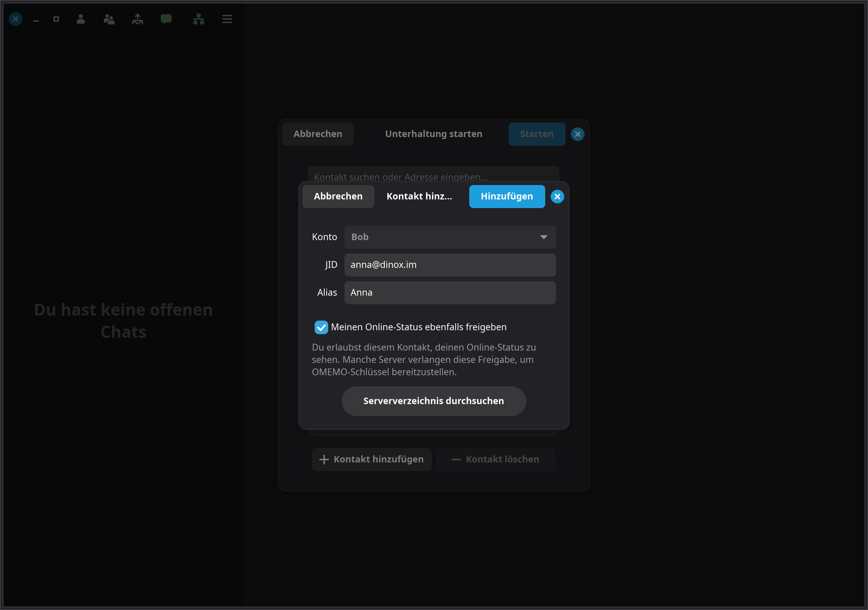This screenshot has width=868, height=610.
Task: Focus the Alias field containing Anna
Action: click(x=450, y=292)
